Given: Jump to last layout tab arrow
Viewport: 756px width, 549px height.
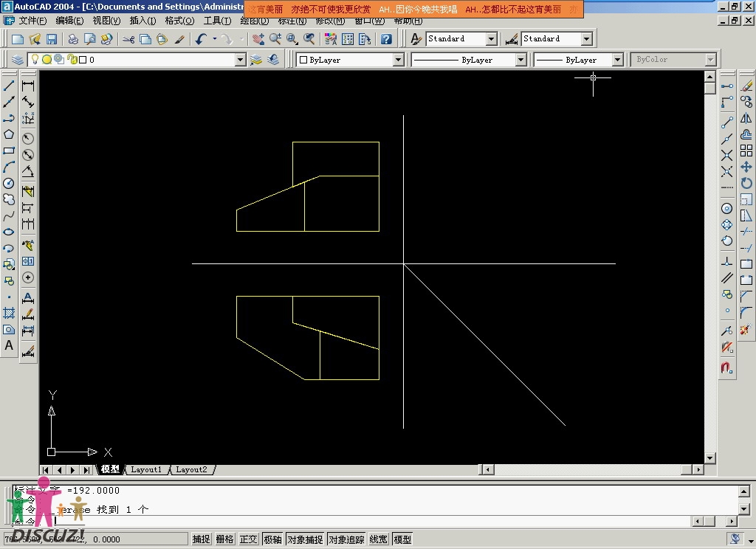Looking at the screenshot, I should [x=86, y=469].
